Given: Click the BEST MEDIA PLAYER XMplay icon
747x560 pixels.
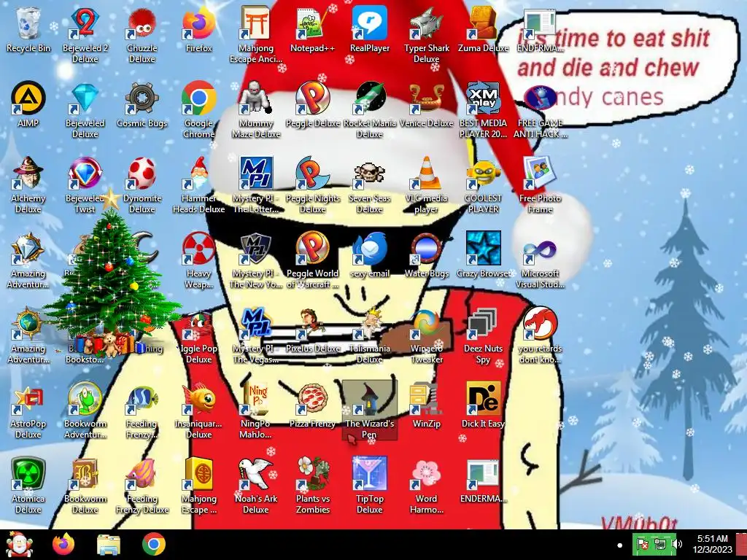Looking at the screenshot, I should (483, 109).
